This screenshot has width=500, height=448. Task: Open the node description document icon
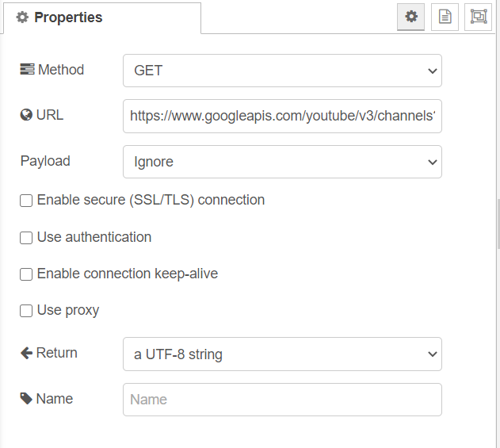[x=445, y=17]
